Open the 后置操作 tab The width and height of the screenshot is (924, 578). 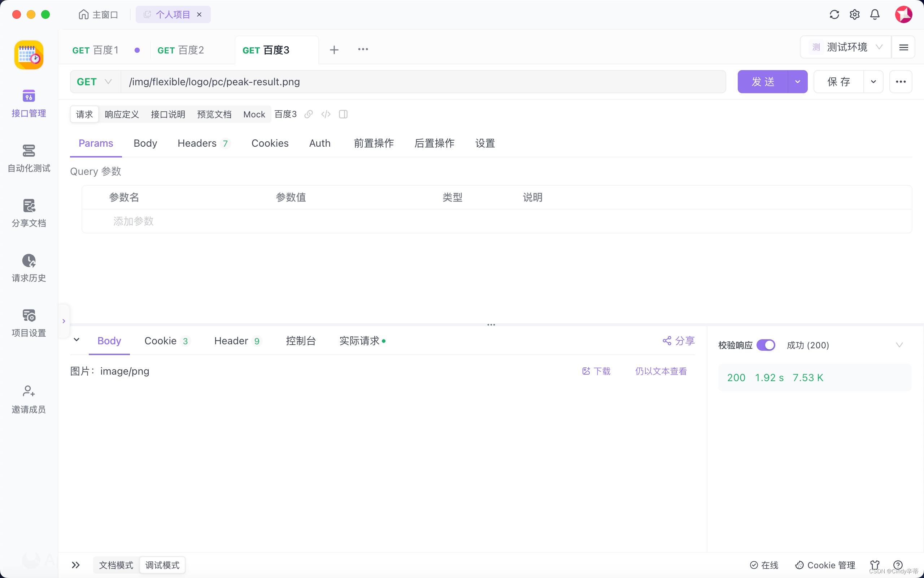pyautogui.click(x=435, y=143)
